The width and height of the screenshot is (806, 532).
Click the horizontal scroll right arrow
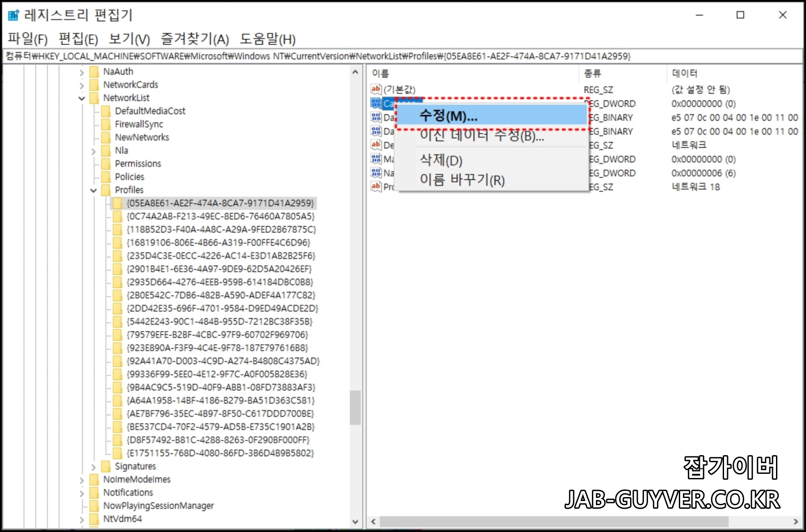796,522
